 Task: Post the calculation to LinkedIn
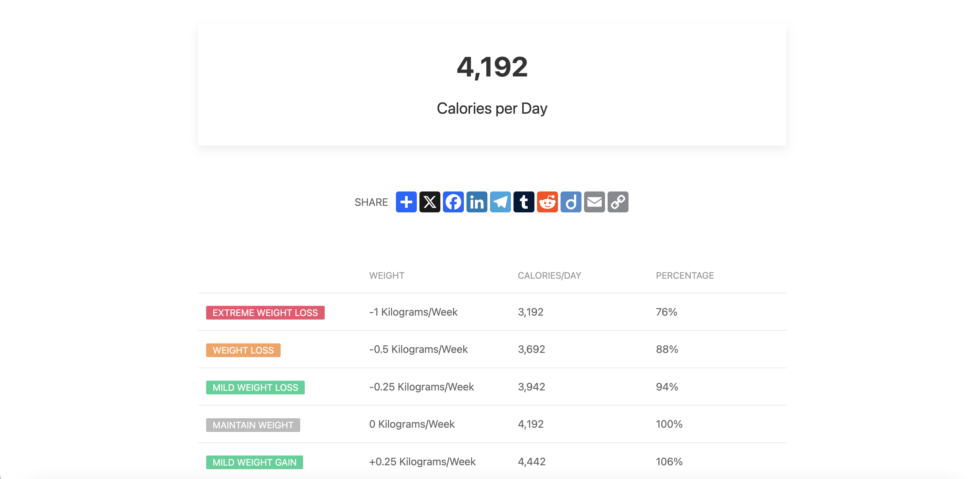click(x=477, y=202)
